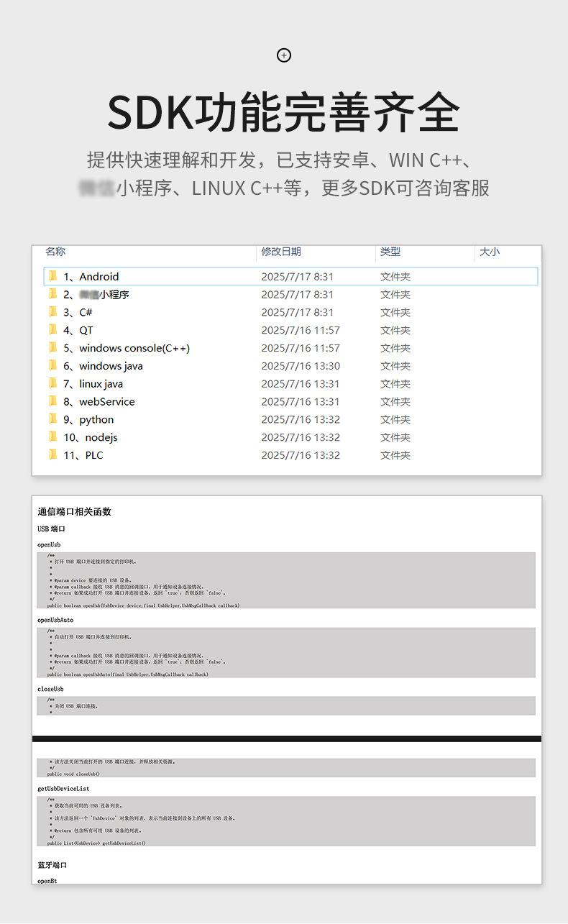Click folder icon for windows console(C++)
Image resolution: width=568 pixels, height=924 pixels.
click(x=52, y=348)
